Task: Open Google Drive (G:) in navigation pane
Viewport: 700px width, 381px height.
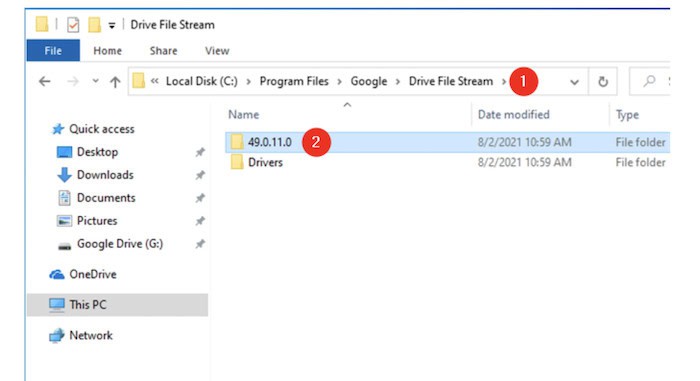Action: pos(120,244)
